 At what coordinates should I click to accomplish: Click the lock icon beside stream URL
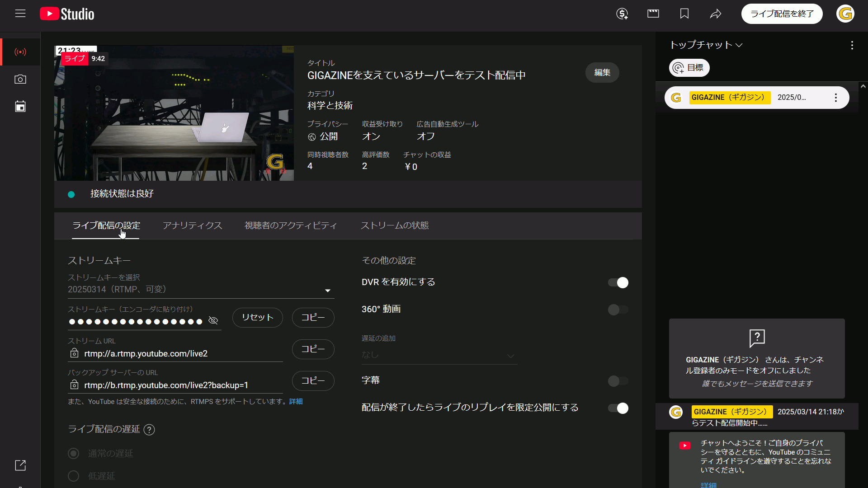coord(75,353)
